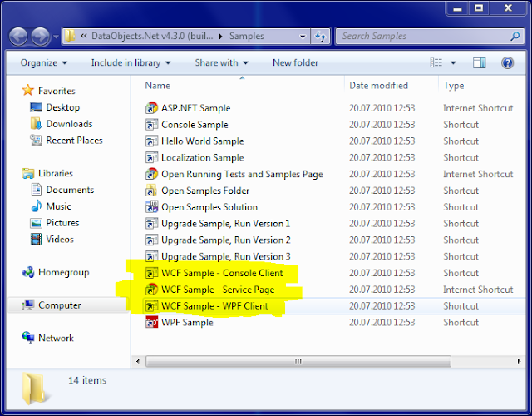Click the Localization Sample shortcut icon
The image size is (532, 416).
point(151,157)
